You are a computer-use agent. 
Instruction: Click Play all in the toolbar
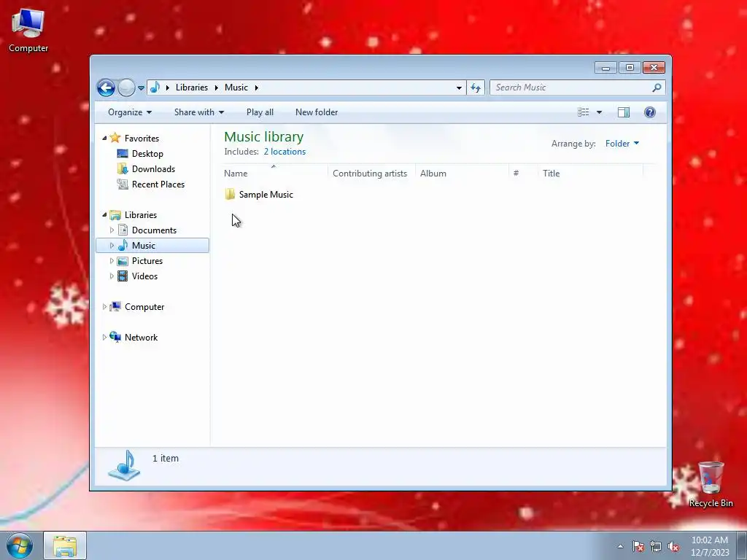click(260, 112)
